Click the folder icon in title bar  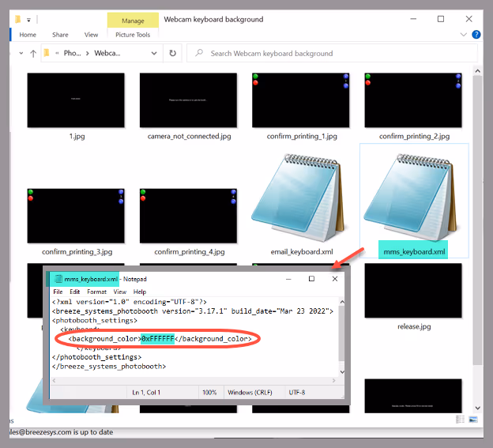pyautogui.click(x=18, y=20)
